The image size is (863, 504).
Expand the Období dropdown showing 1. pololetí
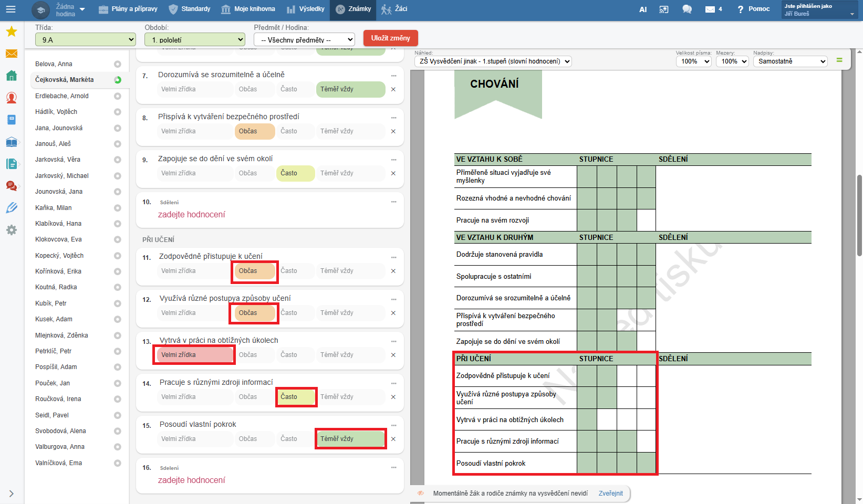[195, 40]
